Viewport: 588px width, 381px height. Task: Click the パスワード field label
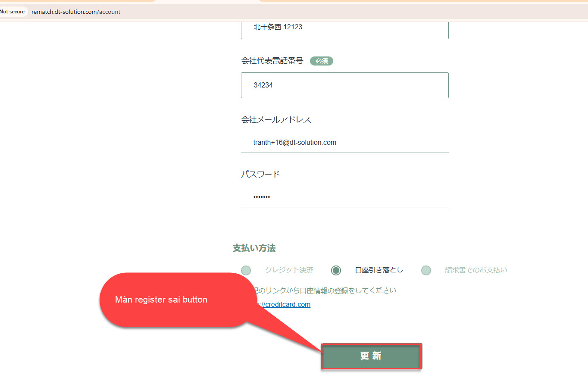click(x=260, y=174)
